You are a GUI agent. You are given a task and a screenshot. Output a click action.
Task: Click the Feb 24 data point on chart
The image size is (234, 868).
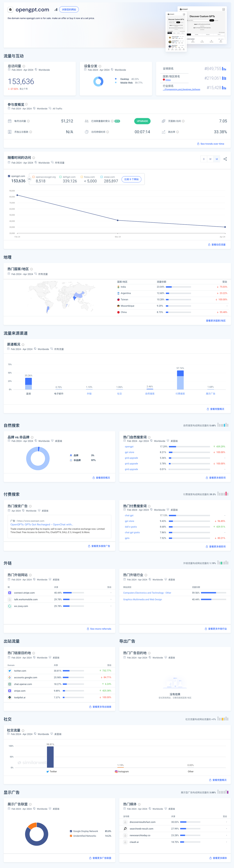tap(17, 195)
